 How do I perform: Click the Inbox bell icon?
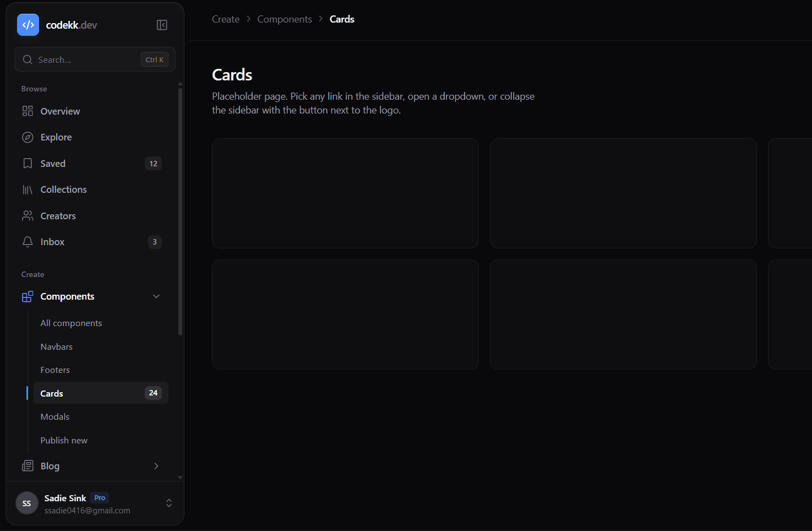[28, 242]
